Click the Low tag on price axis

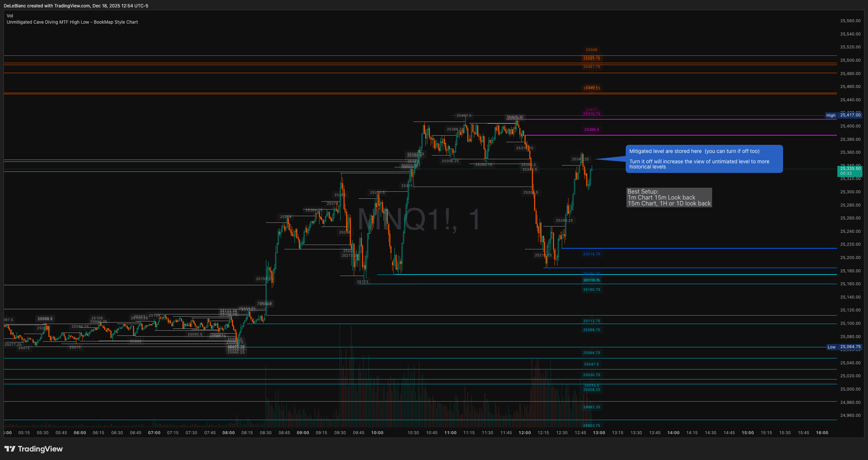(x=831, y=347)
